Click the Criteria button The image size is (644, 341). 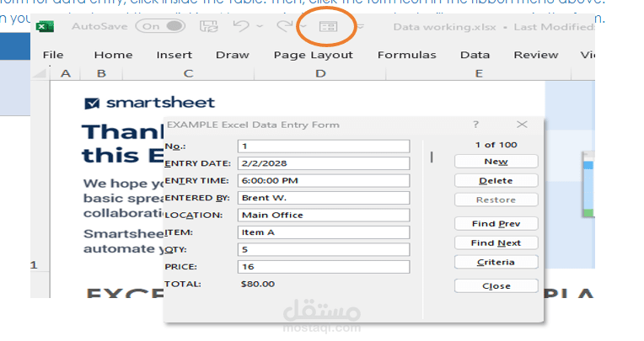pos(496,262)
